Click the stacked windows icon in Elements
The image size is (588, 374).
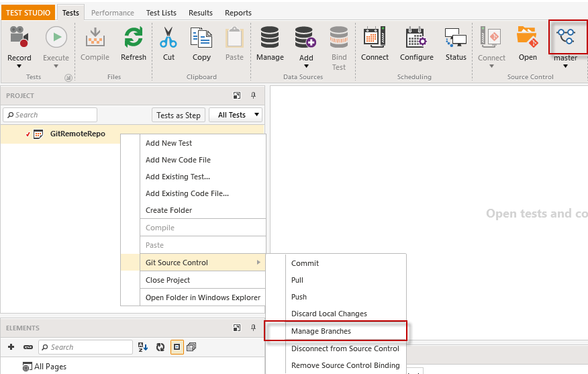(x=191, y=347)
